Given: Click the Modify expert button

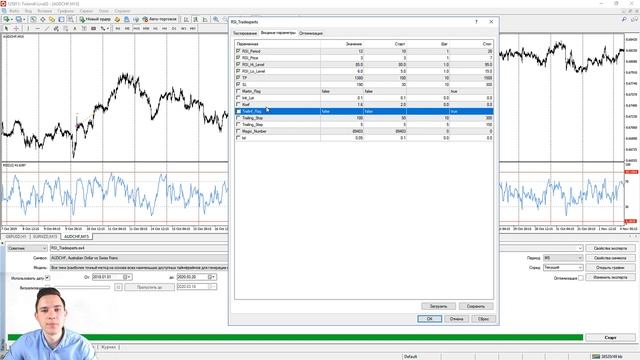Looking at the screenshot, I should (610, 278).
